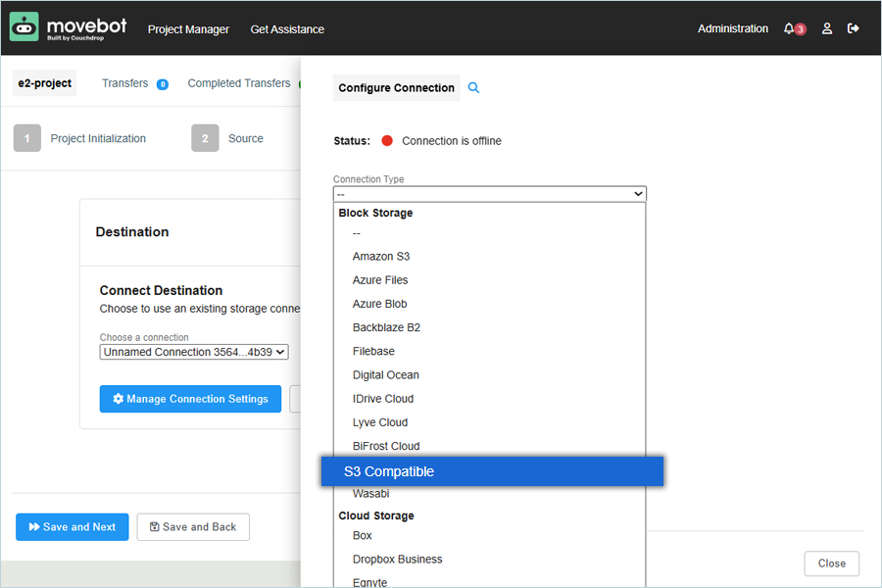The image size is (882, 588).
Task: Open Get Assistance in top navigation
Action: 287,29
